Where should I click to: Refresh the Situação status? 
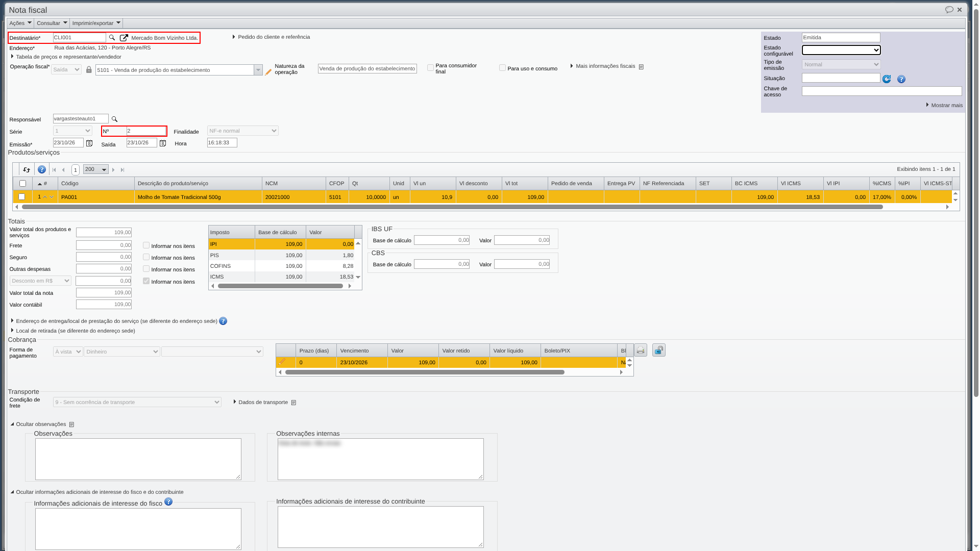click(x=887, y=79)
